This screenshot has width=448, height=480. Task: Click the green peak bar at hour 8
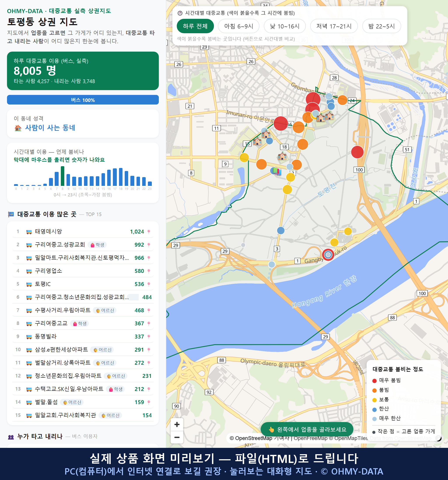tap(63, 176)
